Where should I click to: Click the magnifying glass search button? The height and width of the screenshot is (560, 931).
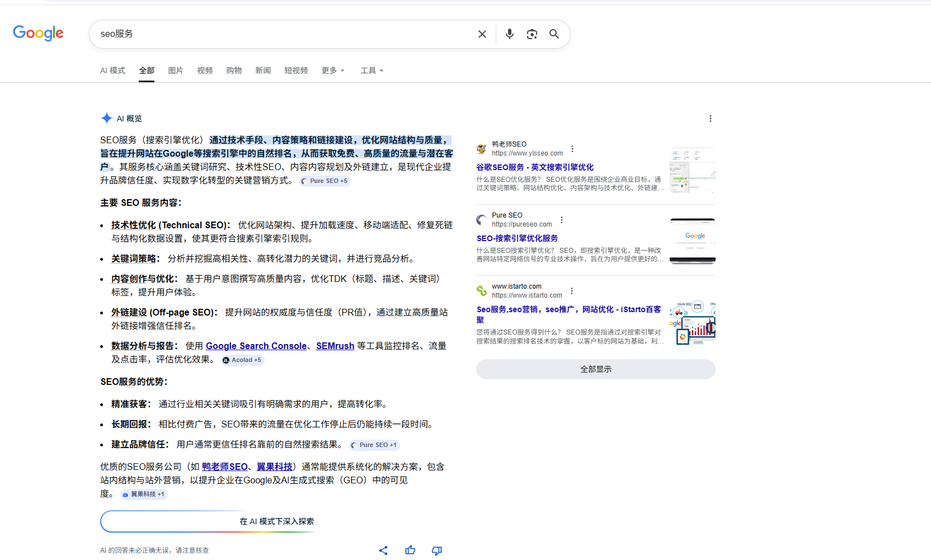pyautogui.click(x=554, y=34)
